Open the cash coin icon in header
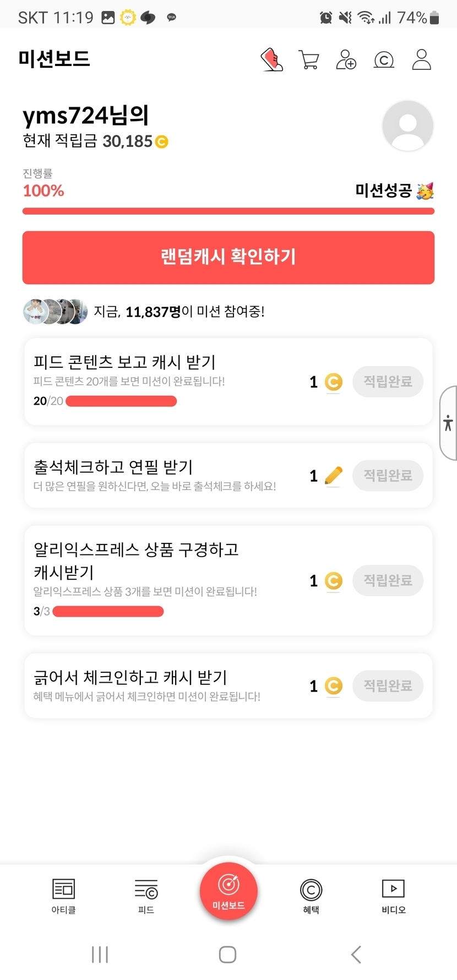457x980 pixels. tap(384, 60)
